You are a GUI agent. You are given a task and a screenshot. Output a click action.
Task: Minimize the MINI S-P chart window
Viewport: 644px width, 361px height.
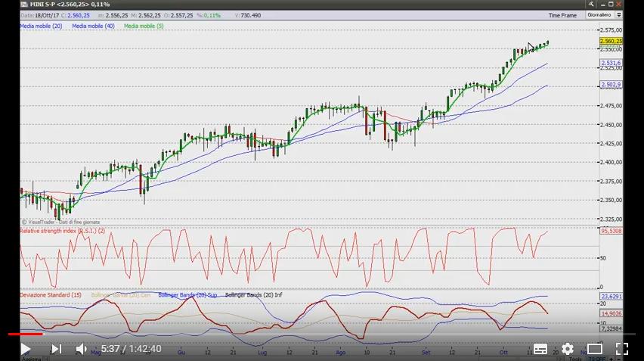tap(603, 4)
